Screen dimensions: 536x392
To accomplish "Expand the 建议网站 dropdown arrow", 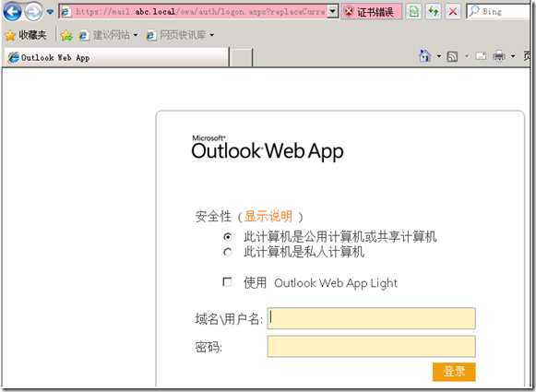I will [136, 35].
